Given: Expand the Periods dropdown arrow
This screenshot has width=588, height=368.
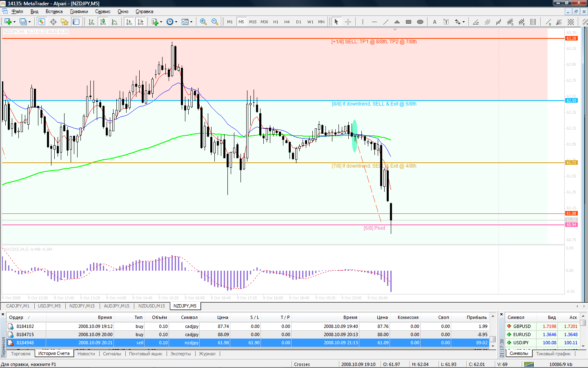Looking at the screenshot, I should pyautogui.click(x=176, y=22).
